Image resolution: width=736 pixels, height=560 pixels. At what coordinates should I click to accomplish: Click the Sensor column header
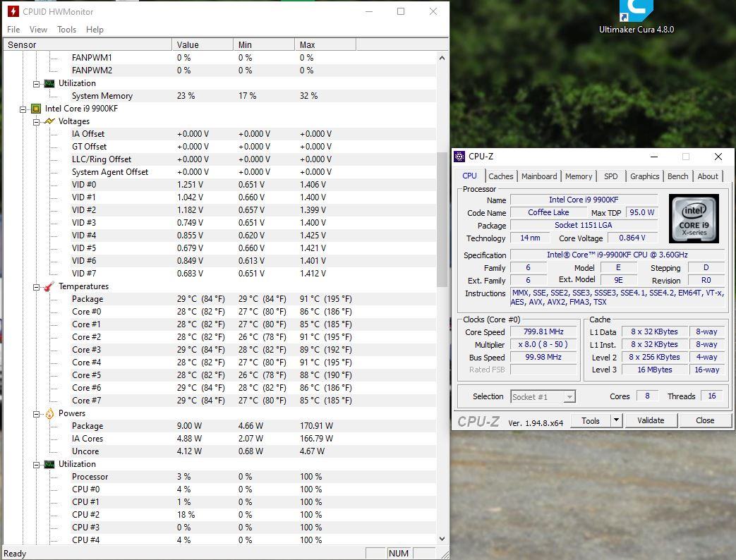[x=88, y=44]
